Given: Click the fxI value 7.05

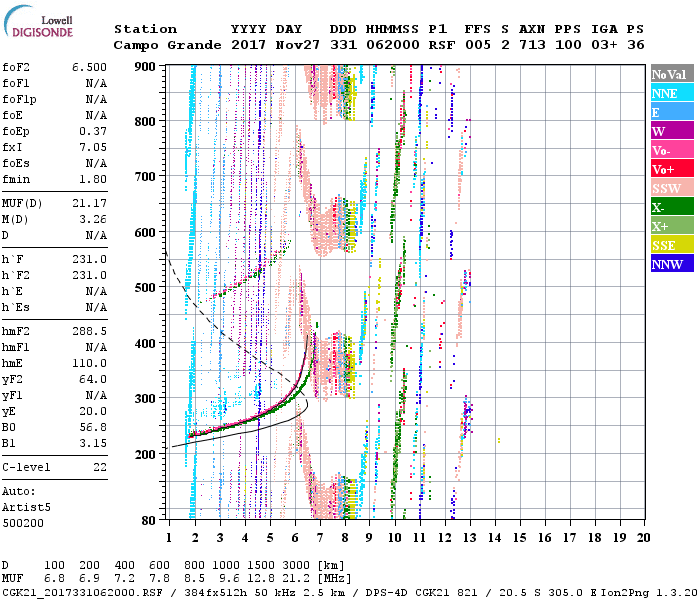Looking at the screenshot, I should pos(92,146).
